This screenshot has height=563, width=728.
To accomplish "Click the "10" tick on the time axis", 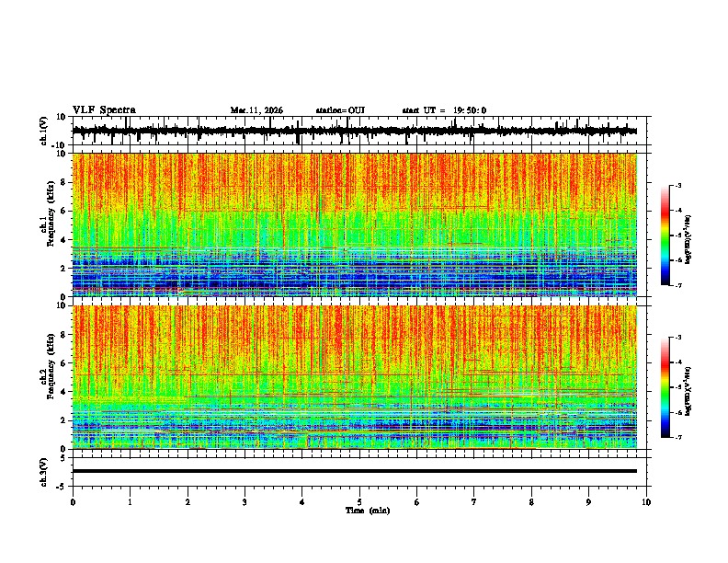I will (x=646, y=502).
